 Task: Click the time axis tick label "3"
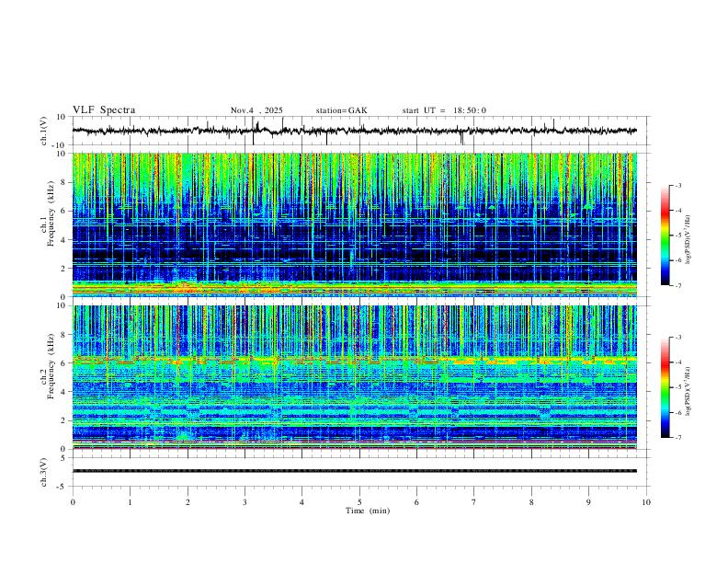click(245, 502)
